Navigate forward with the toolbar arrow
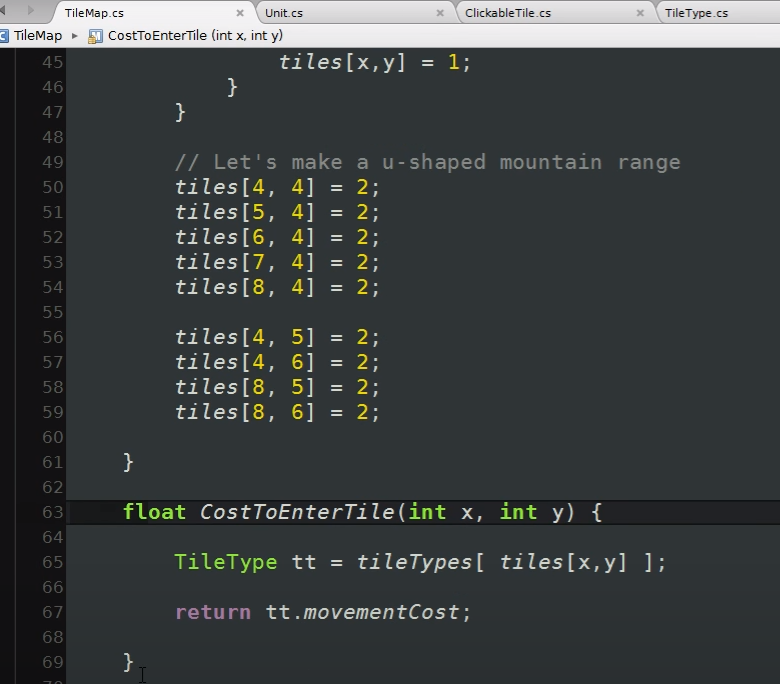The image size is (780, 684). click(30, 10)
